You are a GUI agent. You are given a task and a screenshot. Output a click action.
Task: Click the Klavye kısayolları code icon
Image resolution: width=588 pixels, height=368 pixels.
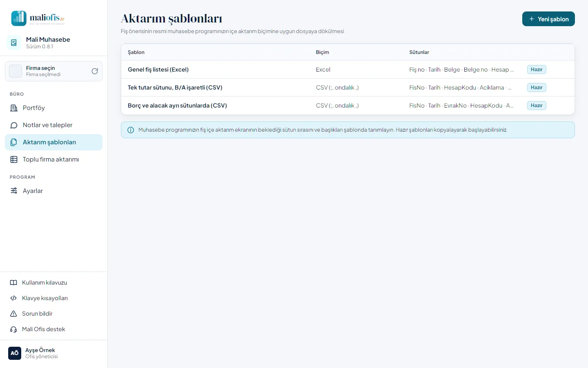click(13, 298)
